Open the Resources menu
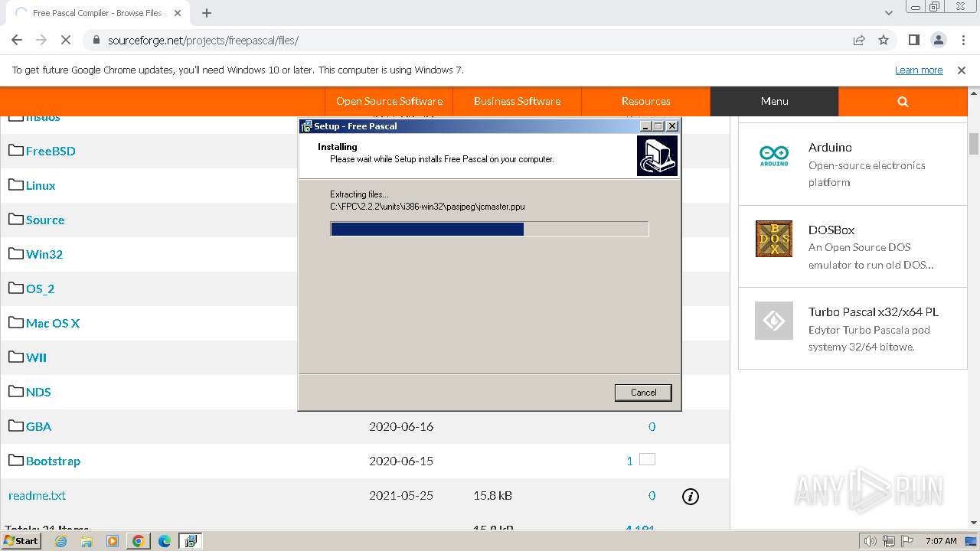 tap(645, 101)
